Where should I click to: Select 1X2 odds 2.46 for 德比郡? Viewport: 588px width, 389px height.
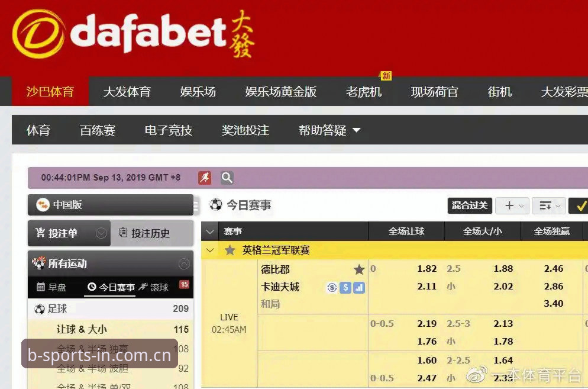[554, 269]
